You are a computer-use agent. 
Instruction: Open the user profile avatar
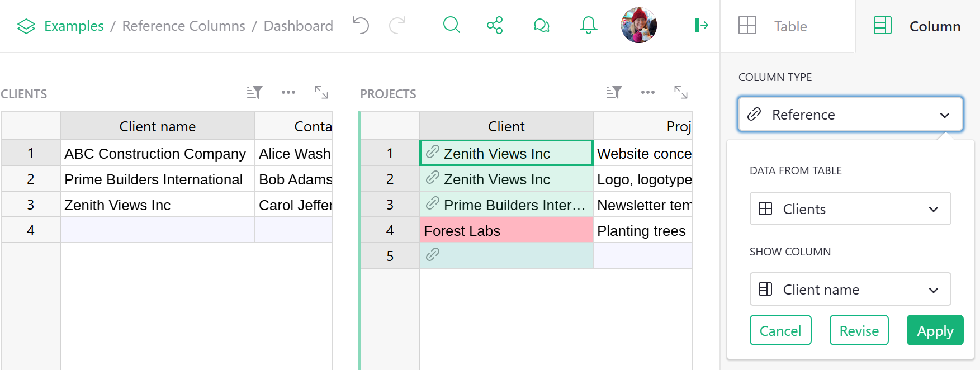pyautogui.click(x=638, y=25)
